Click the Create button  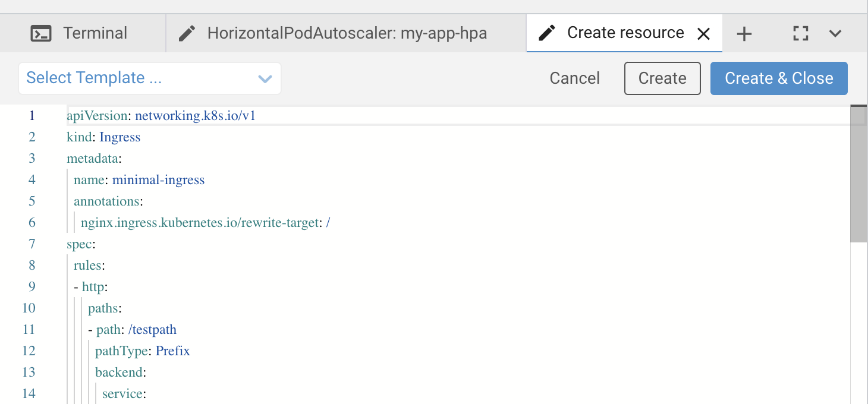[662, 78]
